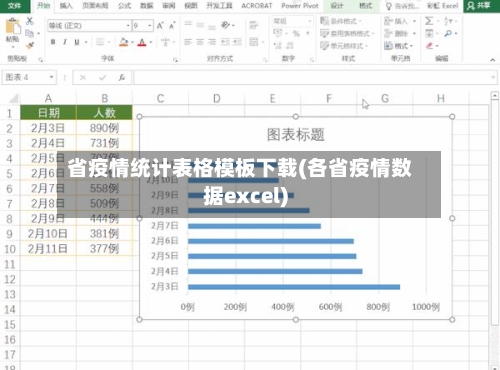
Task: Click the top align icon
Action: [x=188, y=24]
